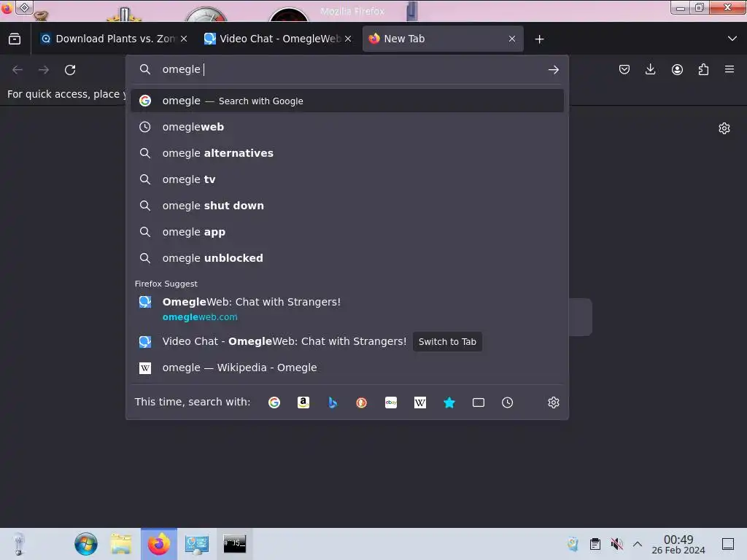
Task: Choose omegle alternatives suggestion
Action: (x=347, y=153)
